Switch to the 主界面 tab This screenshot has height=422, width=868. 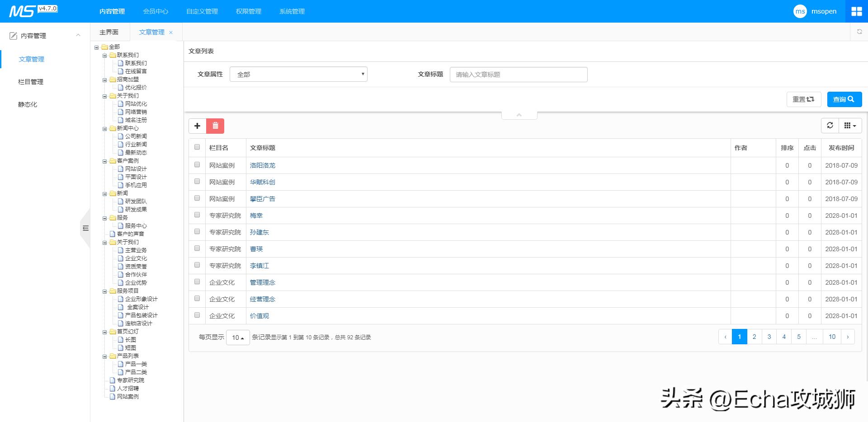pos(108,32)
